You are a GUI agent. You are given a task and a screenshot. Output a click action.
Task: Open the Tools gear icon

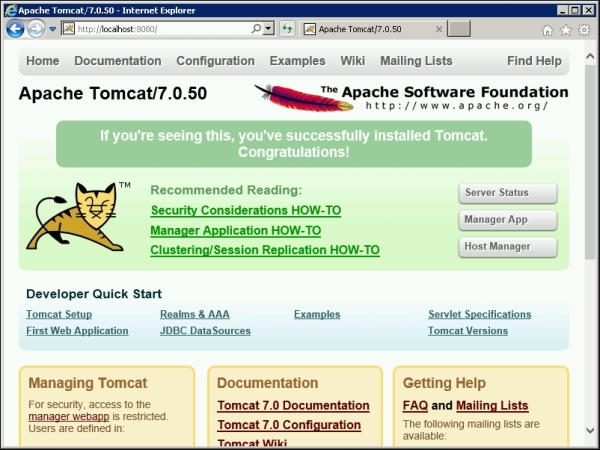584,30
